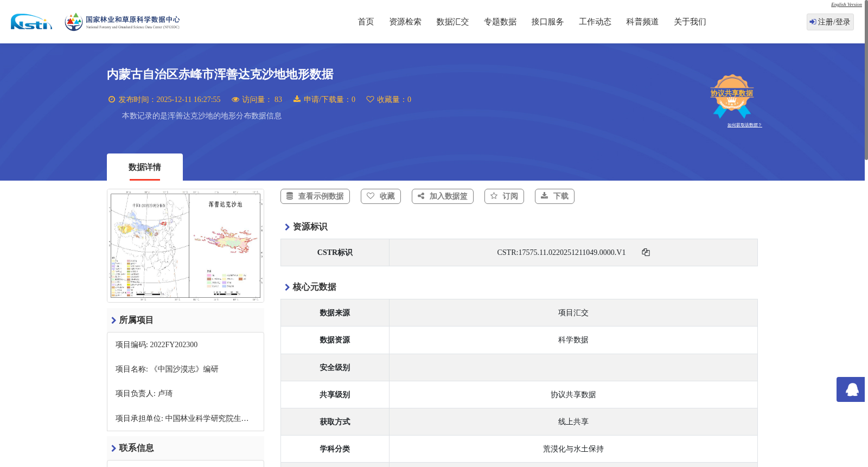Click the 学科分类 label cell
Viewport: 868px width, 467px height.
coord(335,449)
